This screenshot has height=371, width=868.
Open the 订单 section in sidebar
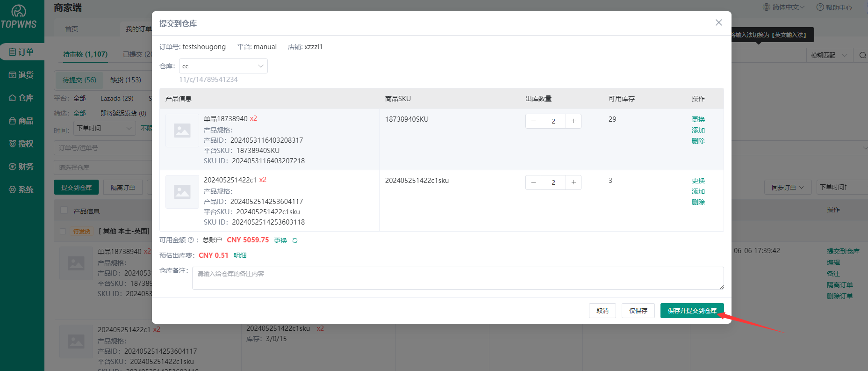tap(22, 52)
